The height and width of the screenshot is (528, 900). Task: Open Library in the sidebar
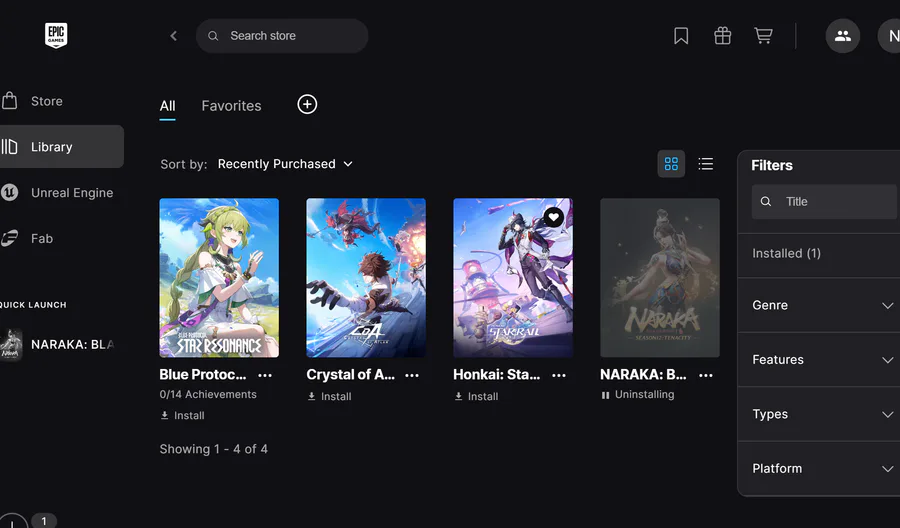[x=61, y=146]
